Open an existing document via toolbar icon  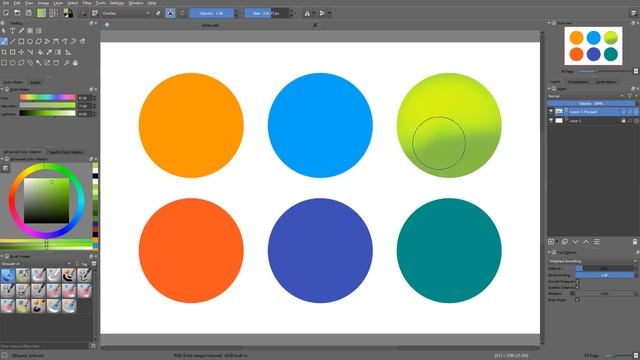(17, 13)
